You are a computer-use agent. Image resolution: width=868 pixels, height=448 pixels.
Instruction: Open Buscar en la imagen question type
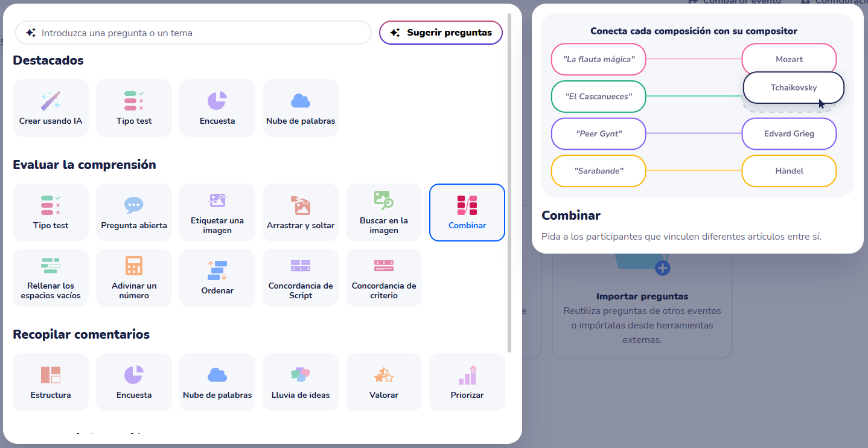point(384,213)
